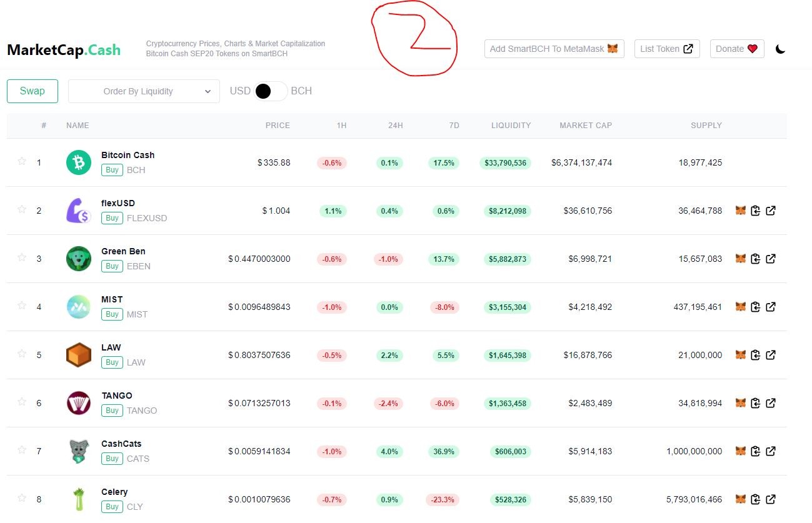Star TANGO as a favorite
Screen dimensions: 812x523
(22, 402)
